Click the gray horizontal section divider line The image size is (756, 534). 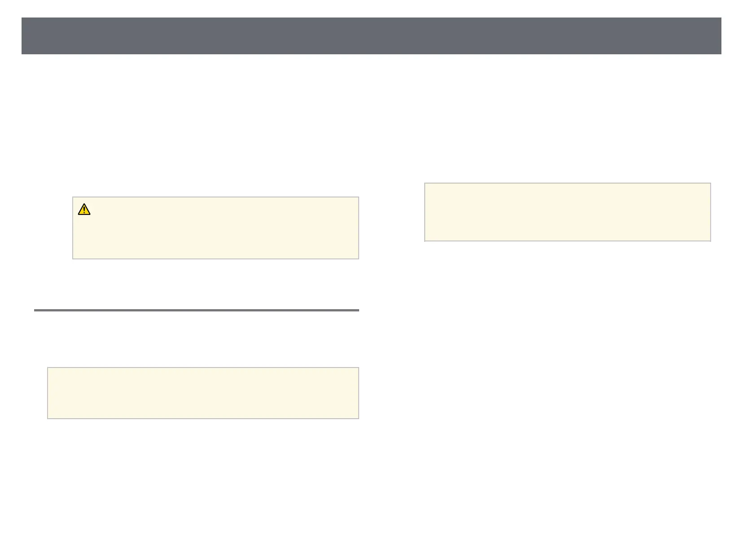coord(197,310)
